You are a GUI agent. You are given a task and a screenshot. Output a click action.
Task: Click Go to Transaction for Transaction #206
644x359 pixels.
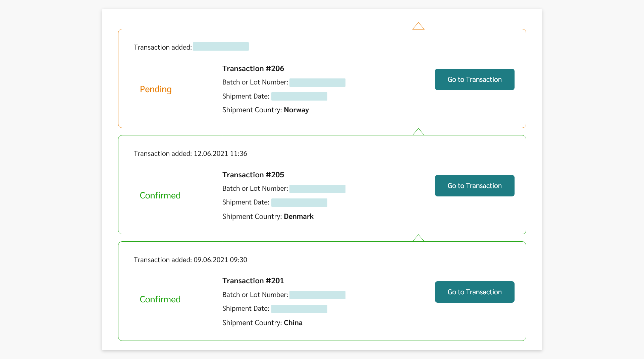[474, 79]
